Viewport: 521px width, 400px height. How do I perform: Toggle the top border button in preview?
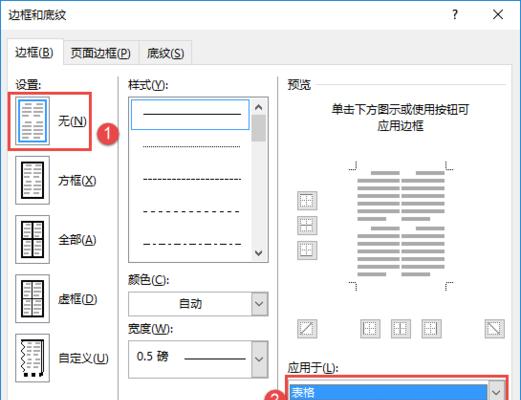click(307, 201)
